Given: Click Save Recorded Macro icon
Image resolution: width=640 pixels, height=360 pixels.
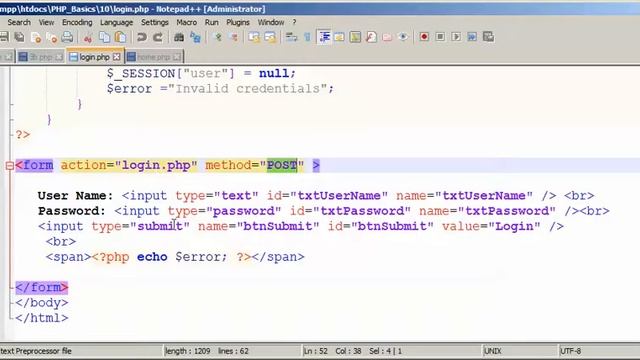Looking at the screenshot, I should tap(489, 37).
